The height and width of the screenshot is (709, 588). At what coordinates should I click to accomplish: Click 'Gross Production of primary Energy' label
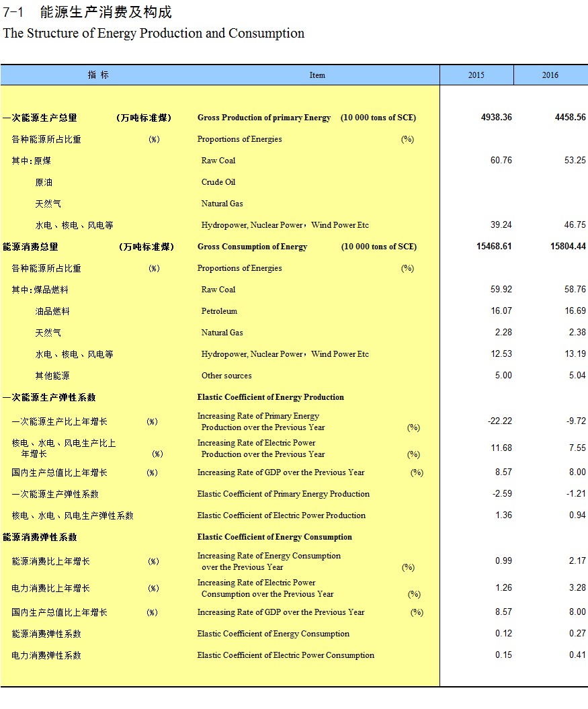(264, 118)
